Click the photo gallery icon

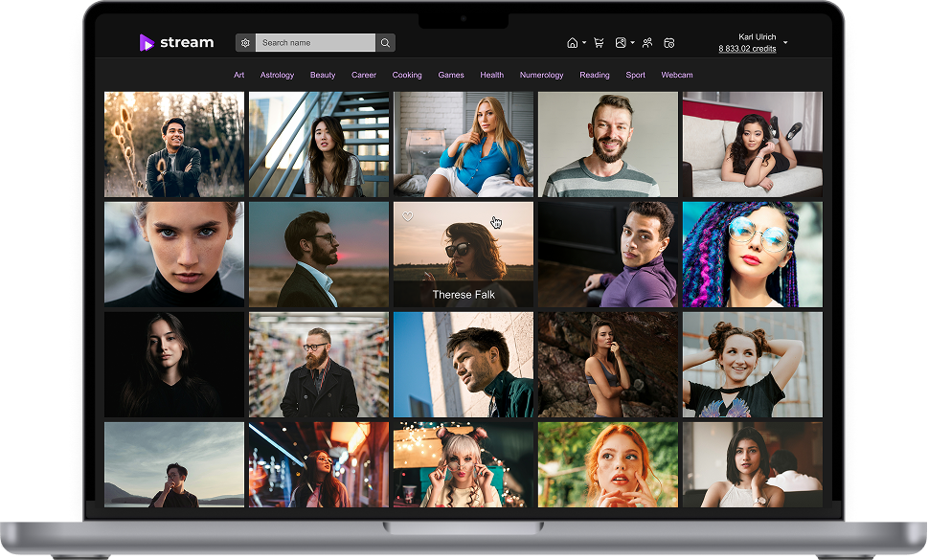(x=621, y=43)
